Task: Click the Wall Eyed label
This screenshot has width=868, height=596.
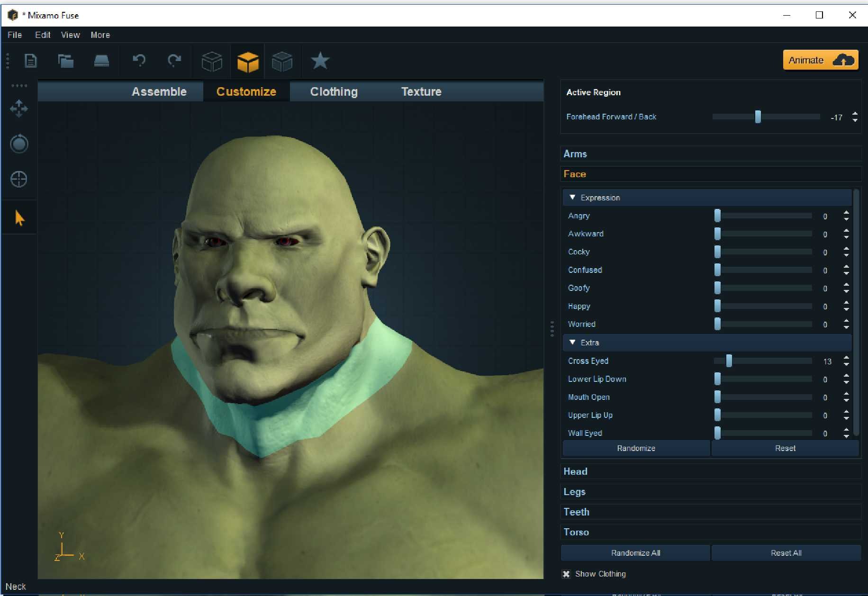Action: 585,433
